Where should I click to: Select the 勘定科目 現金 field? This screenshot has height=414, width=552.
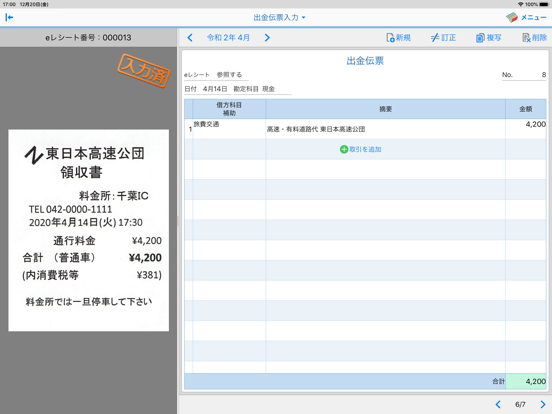(x=262, y=89)
